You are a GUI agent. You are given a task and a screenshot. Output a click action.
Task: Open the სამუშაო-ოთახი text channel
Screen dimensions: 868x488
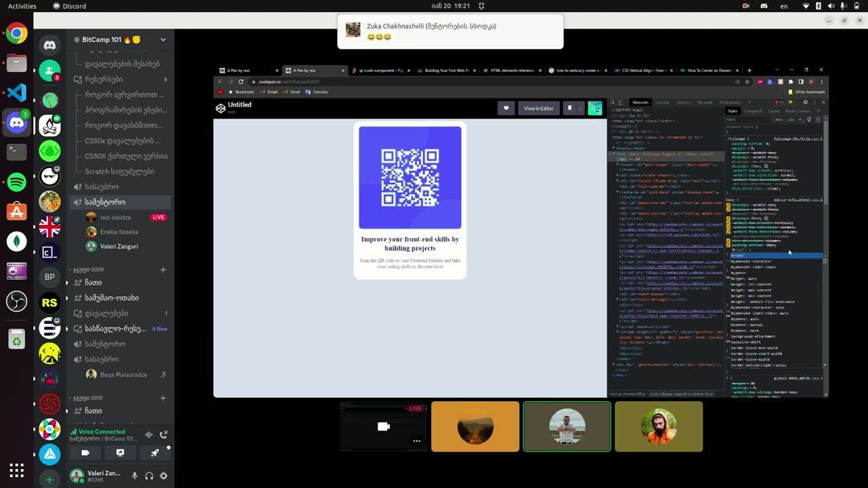120,298
